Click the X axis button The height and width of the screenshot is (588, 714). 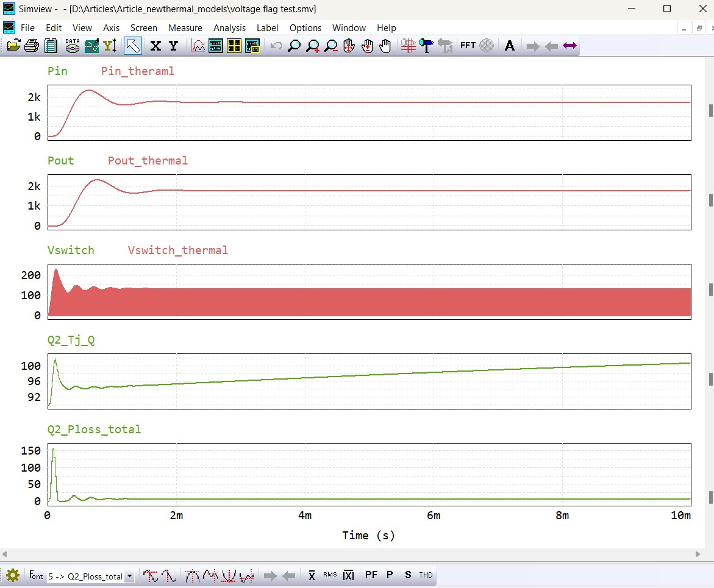[x=155, y=46]
